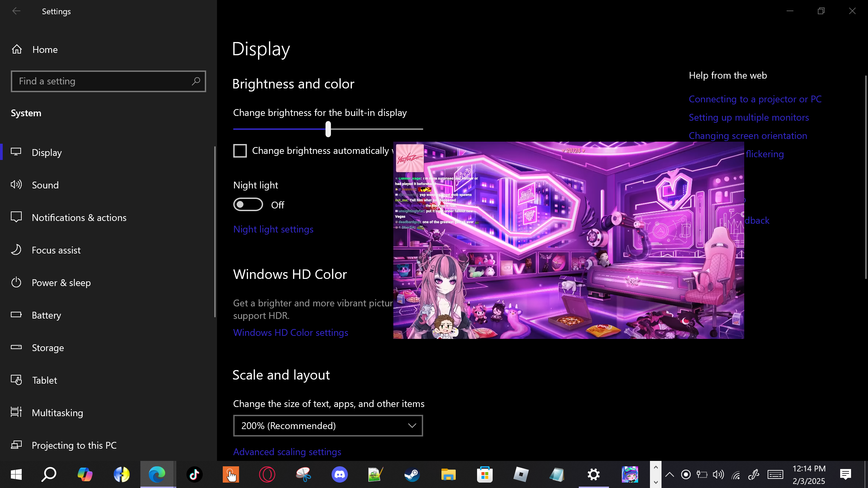Click the floating purple stream video overlay
The width and height of the screenshot is (868, 488).
569,240
